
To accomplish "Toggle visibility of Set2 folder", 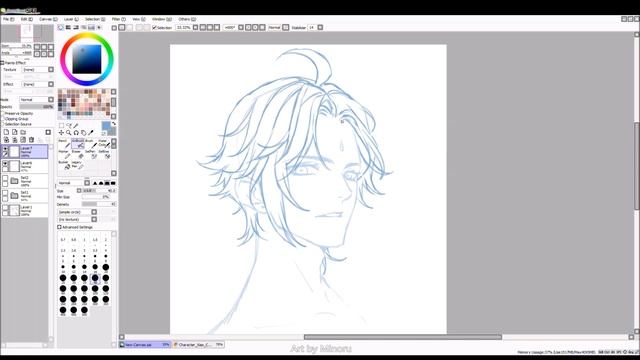I will 5,178.
